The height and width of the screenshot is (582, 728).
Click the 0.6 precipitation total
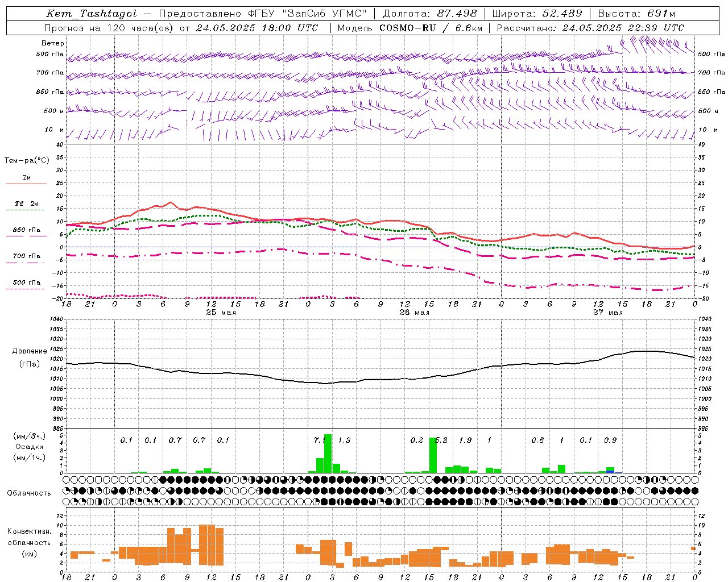click(537, 440)
